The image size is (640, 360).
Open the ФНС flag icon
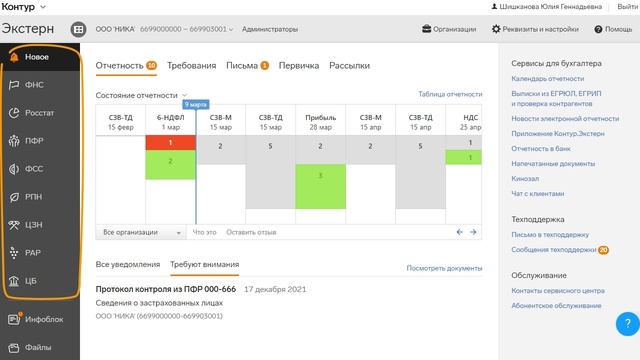tap(14, 85)
